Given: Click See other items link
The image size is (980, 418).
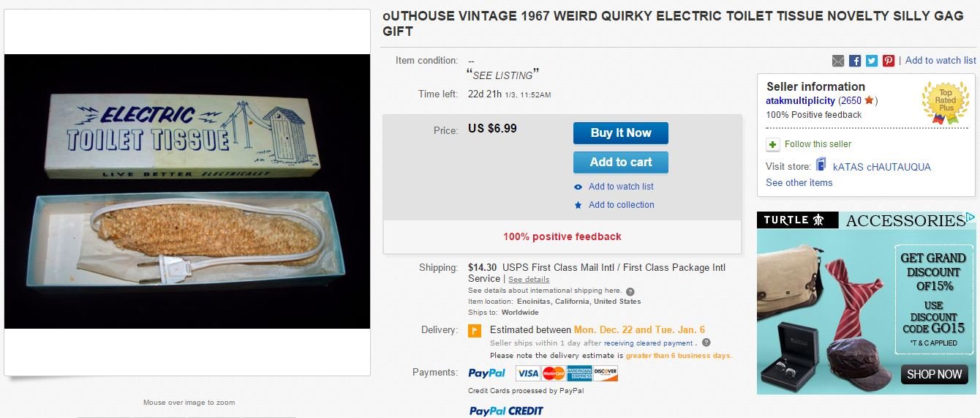Looking at the screenshot, I should [799, 183].
